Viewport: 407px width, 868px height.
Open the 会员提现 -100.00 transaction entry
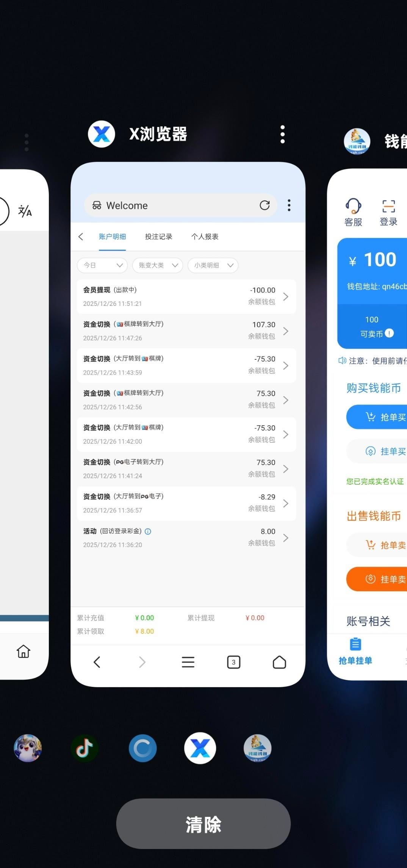(186, 296)
